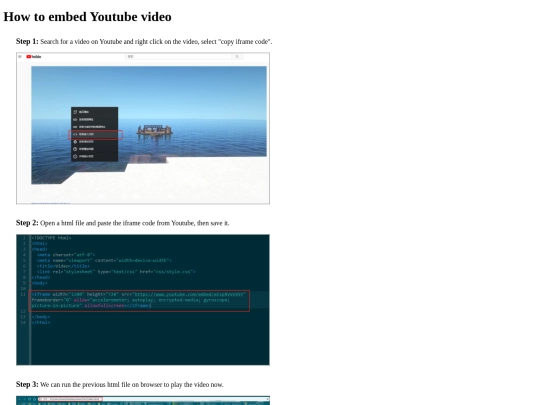Viewport: 540px width, 405px height.
Task: Open the Step 3 browser screenshot at the bottom
Action: tap(143, 401)
